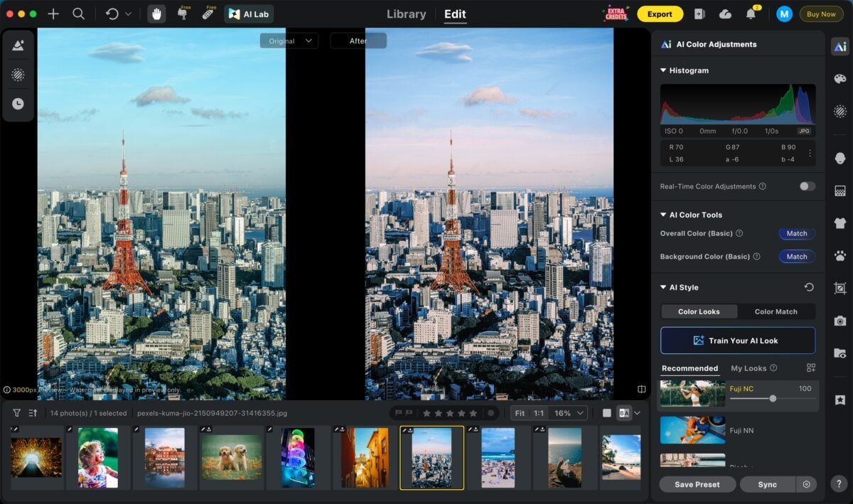Toggle the first flag icon in rating bar
The image size is (853, 504).
[398, 413]
